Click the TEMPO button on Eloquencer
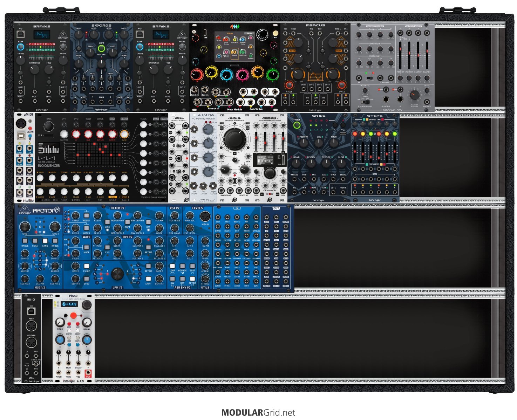The image size is (517, 420). coord(40,178)
